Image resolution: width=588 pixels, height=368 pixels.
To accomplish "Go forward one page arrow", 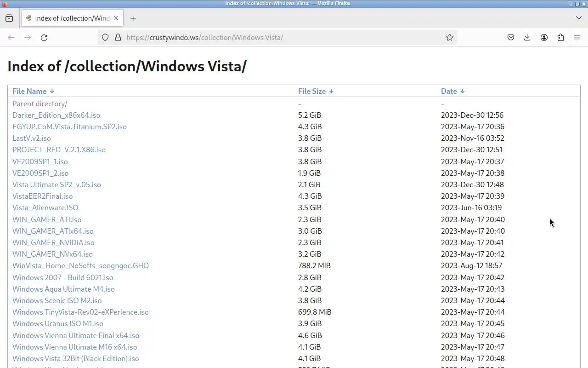I will click(x=28, y=38).
